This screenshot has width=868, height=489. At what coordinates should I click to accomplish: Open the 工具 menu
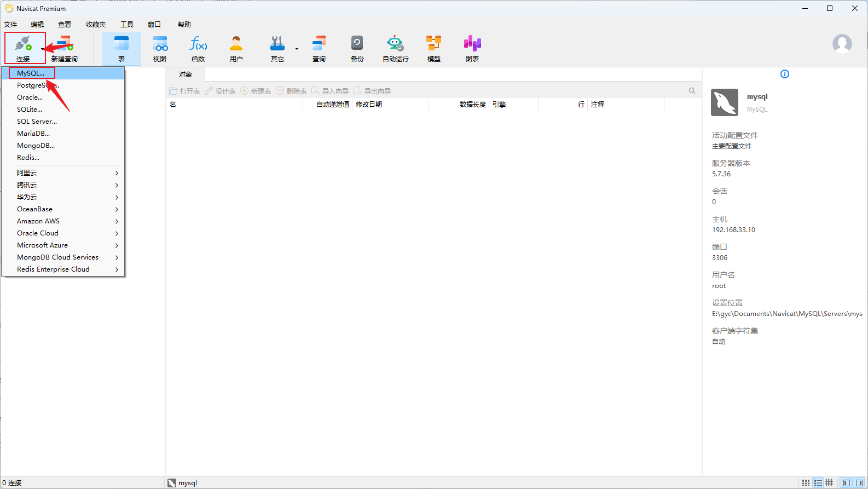pos(127,25)
